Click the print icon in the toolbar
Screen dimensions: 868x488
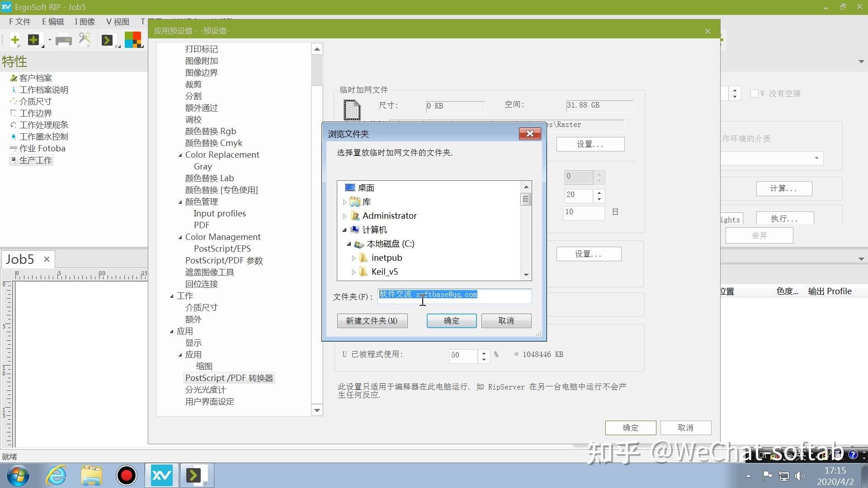click(x=64, y=40)
